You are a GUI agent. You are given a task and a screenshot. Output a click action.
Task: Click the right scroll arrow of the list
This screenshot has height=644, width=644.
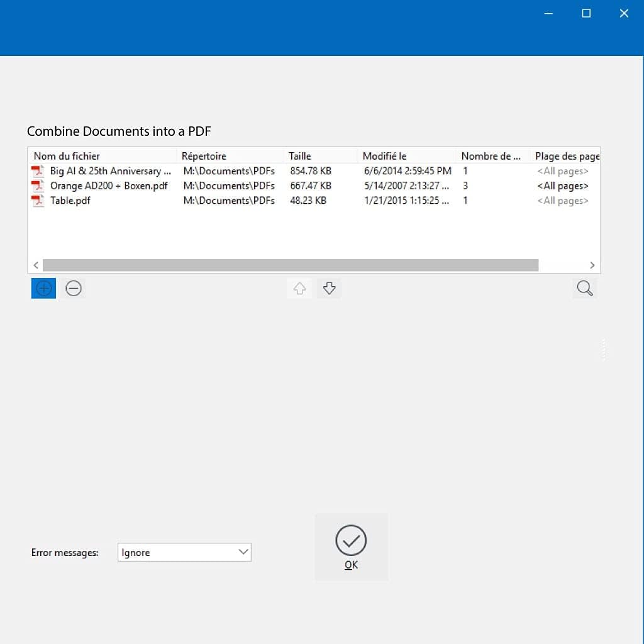pos(592,265)
